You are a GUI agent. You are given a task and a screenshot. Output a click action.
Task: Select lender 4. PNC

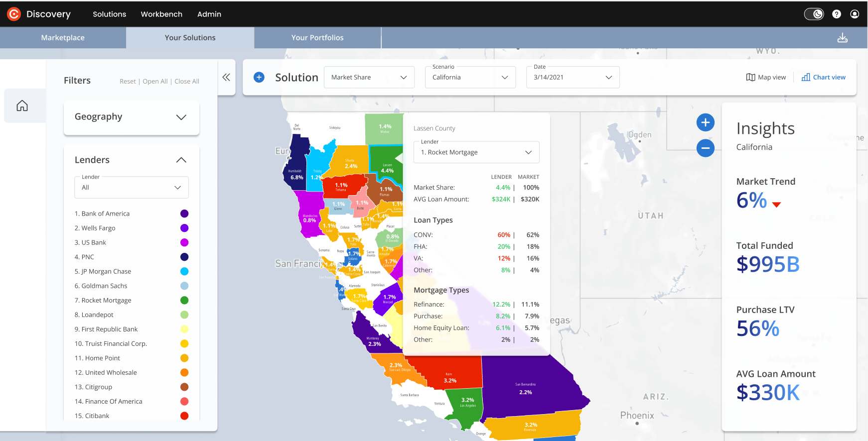click(84, 257)
